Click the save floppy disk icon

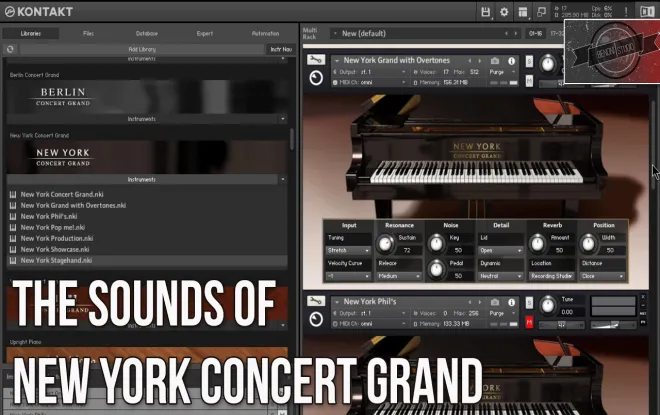tap(485, 12)
